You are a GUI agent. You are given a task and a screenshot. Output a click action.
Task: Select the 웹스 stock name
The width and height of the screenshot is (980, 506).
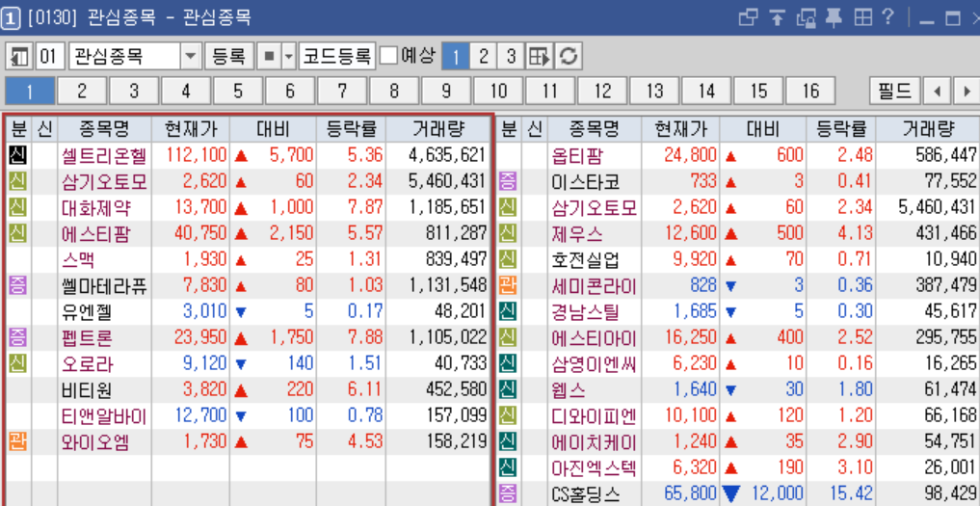coord(569,391)
